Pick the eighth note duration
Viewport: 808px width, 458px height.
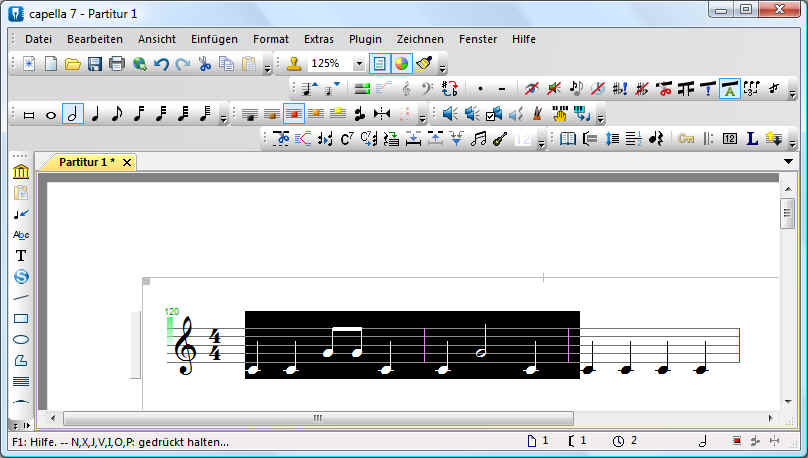click(x=116, y=114)
